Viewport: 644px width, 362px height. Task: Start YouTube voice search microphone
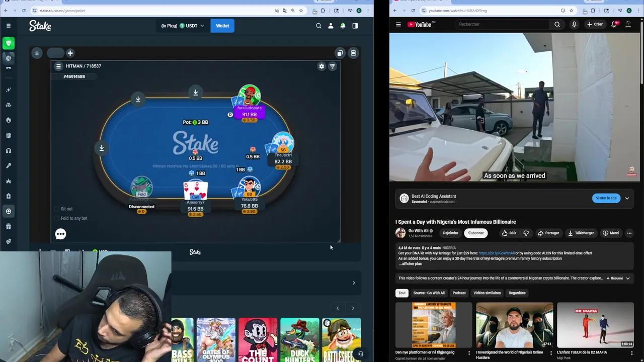pyautogui.click(x=574, y=24)
